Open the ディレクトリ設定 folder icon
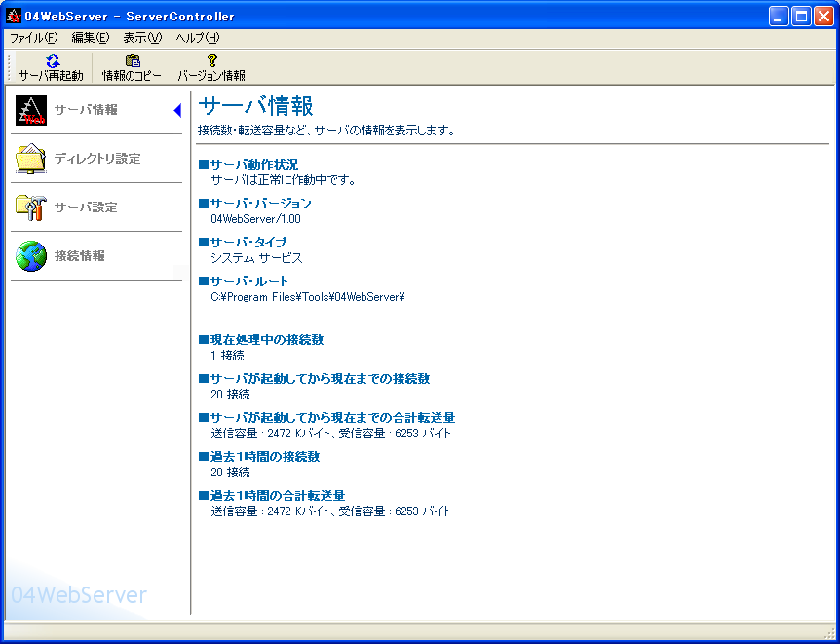This screenshot has width=840, height=644. [x=31, y=159]
